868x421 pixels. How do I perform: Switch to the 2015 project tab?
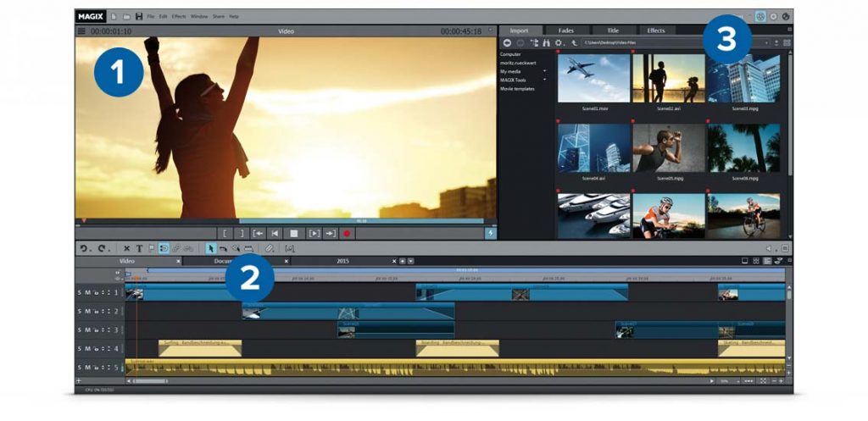343,261
